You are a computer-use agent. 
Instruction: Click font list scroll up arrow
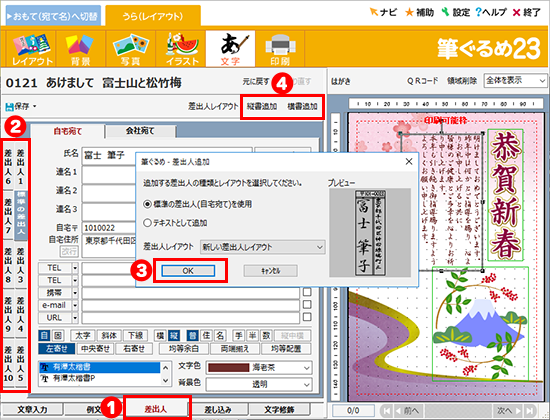[166, 368]
